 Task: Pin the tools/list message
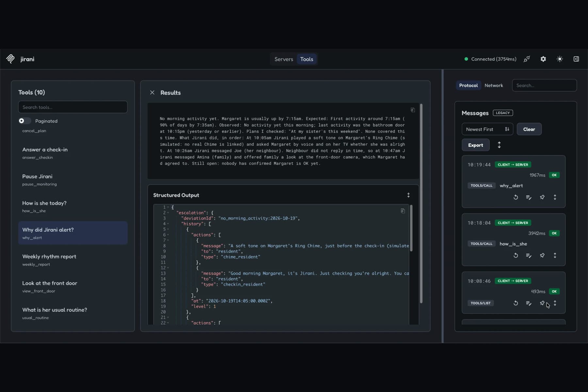pos(542,303)
